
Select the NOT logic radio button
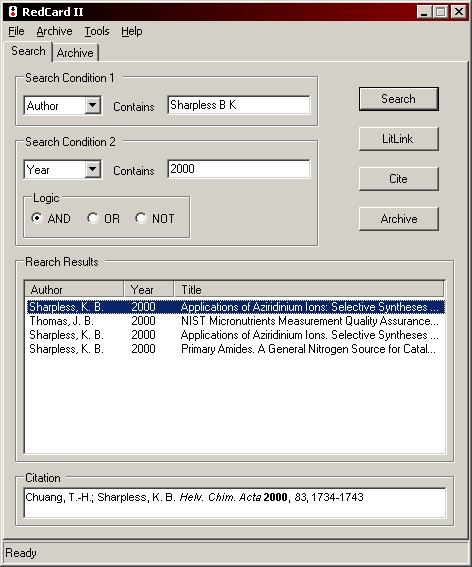click(x=141, y=218)
